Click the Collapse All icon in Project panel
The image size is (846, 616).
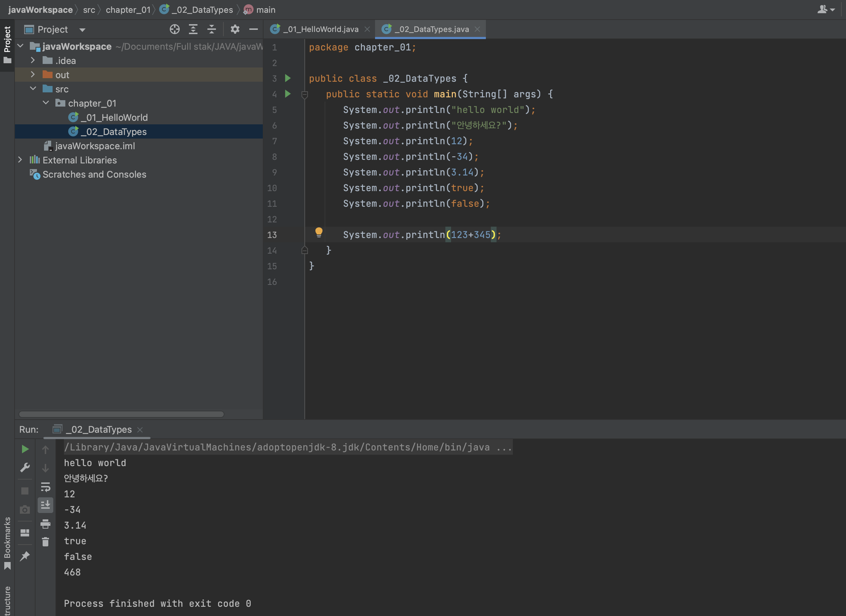pos(212,29)
